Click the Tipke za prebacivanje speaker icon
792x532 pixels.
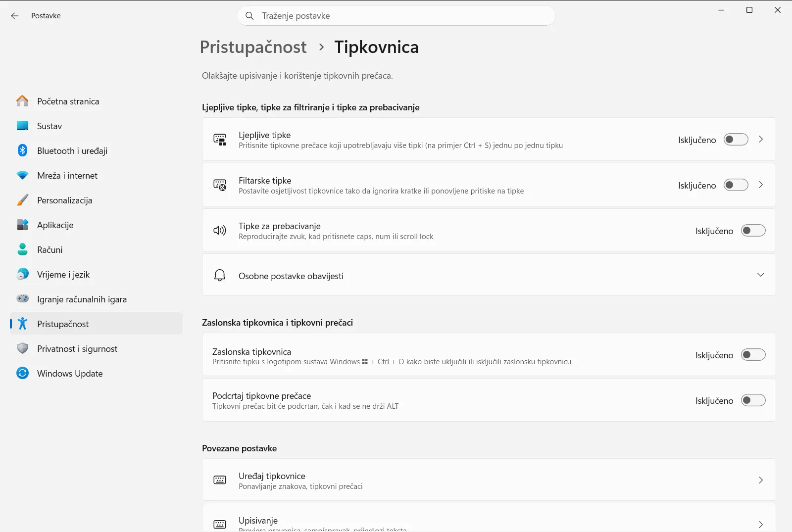[x=220, y=230]
